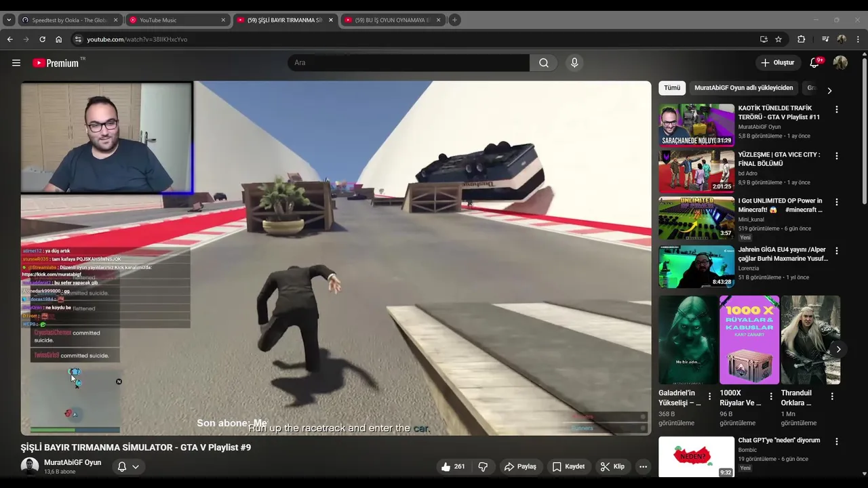Open UNLIMITED OP Power Minecraft thumbnail
This screenshot has height=488, width=868.
click(696, 218)
